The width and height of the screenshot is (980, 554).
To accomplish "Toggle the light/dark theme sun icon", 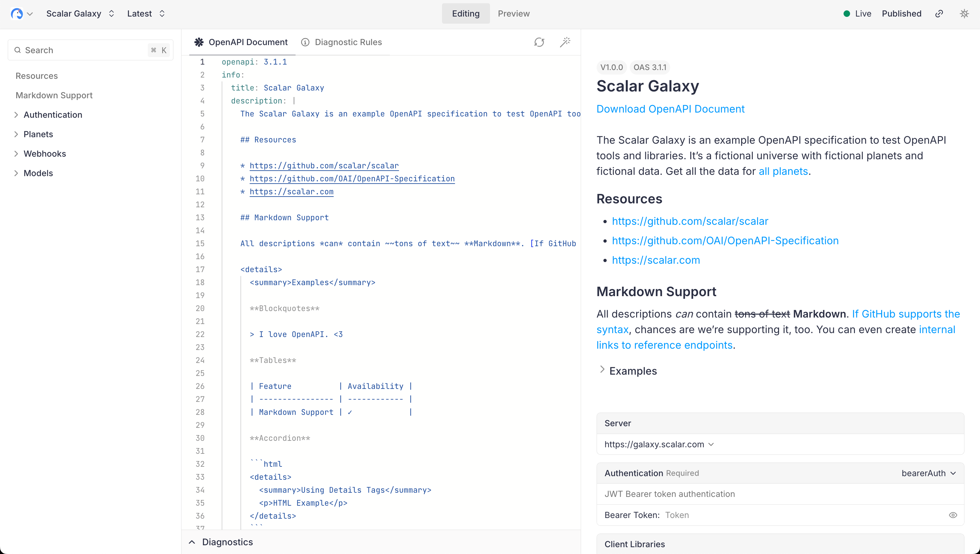I will [x=964, y=14].
